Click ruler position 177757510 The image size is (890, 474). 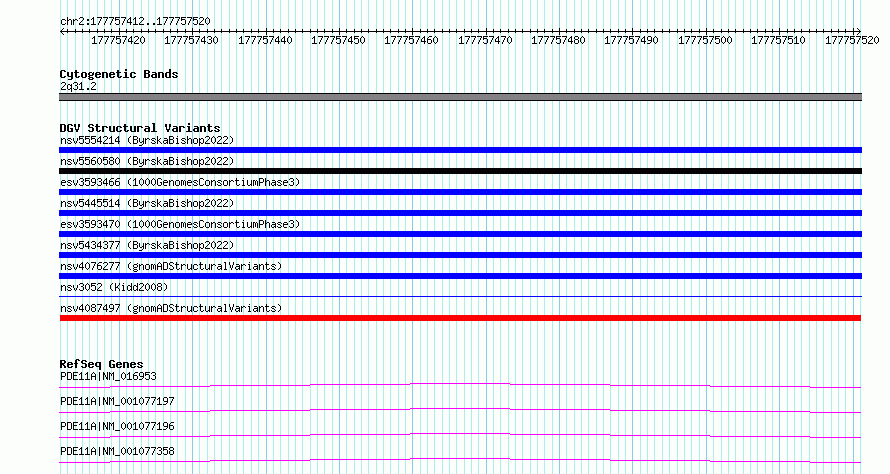click(x=778, y=40)
